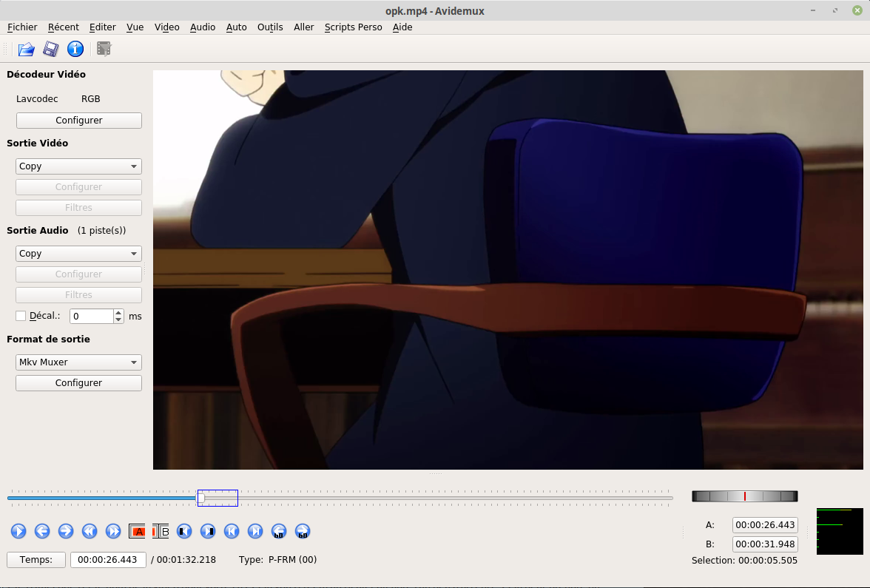Jump to next keyframe with double-arrow icon
The height and width of the screenshot is (588, 870).
click(x=113, y=531)
